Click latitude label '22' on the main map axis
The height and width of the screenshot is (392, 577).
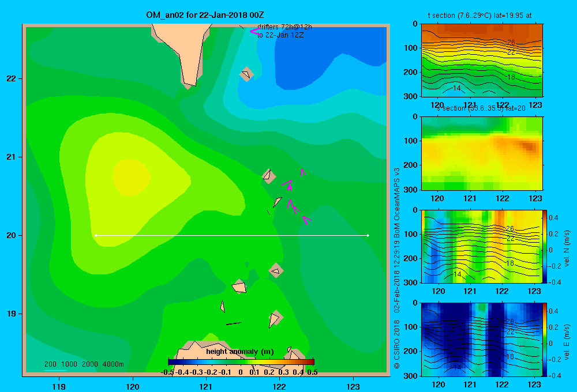(x=12, y=79)
